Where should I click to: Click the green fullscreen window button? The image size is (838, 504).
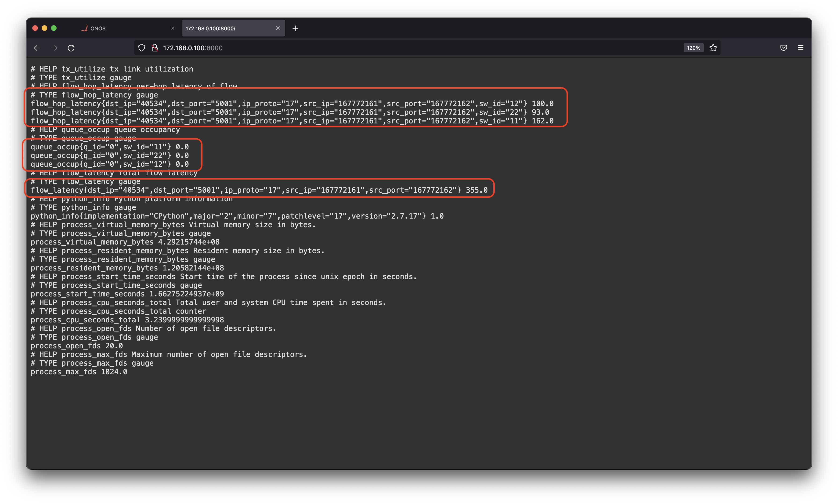(54, 28)
